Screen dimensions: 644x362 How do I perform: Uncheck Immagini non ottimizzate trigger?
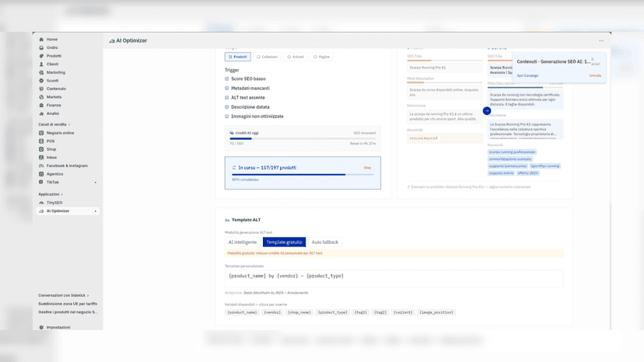226,117
